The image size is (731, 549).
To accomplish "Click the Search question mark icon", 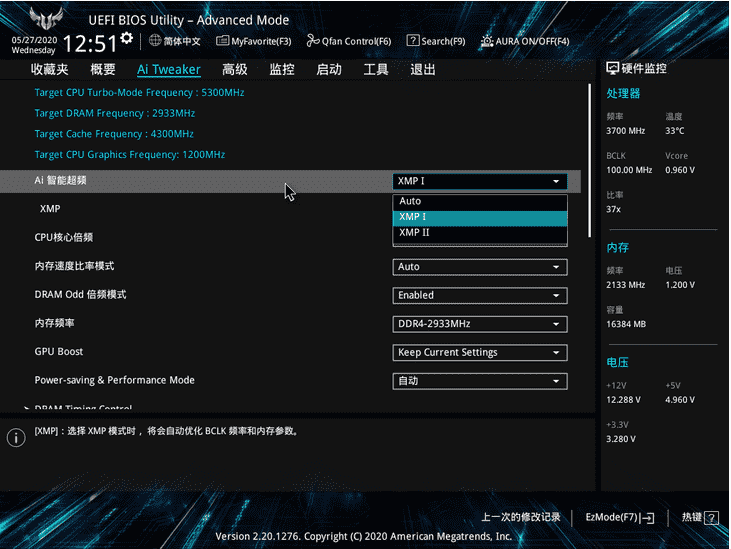I will [x=413, y=41].
